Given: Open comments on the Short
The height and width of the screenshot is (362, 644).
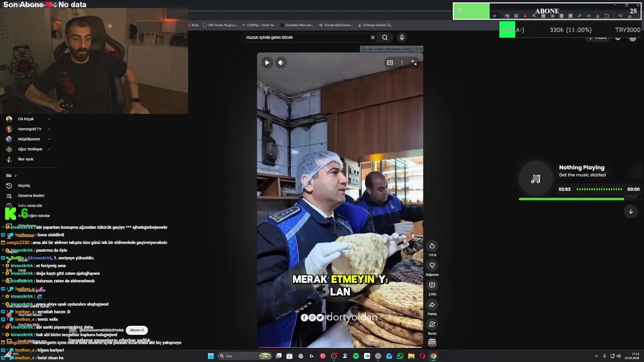Looking at the screenshot, I should click(x=432, y=285).
